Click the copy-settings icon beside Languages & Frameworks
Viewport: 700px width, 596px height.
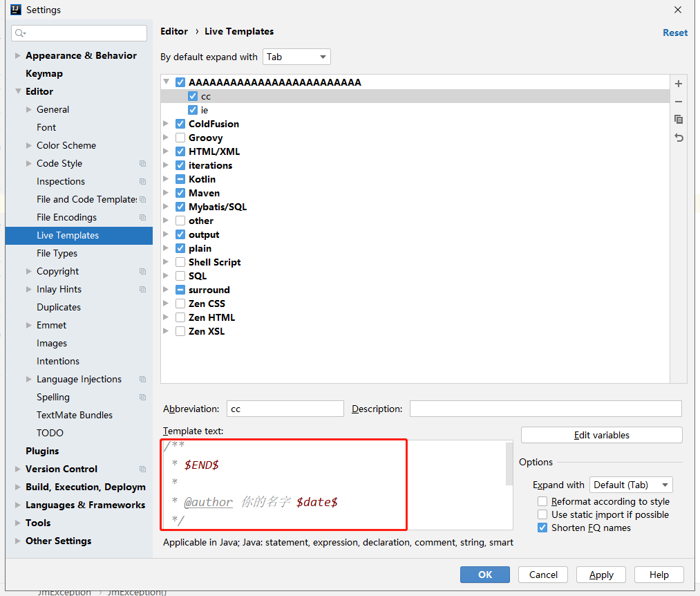(x=142, y=505)
